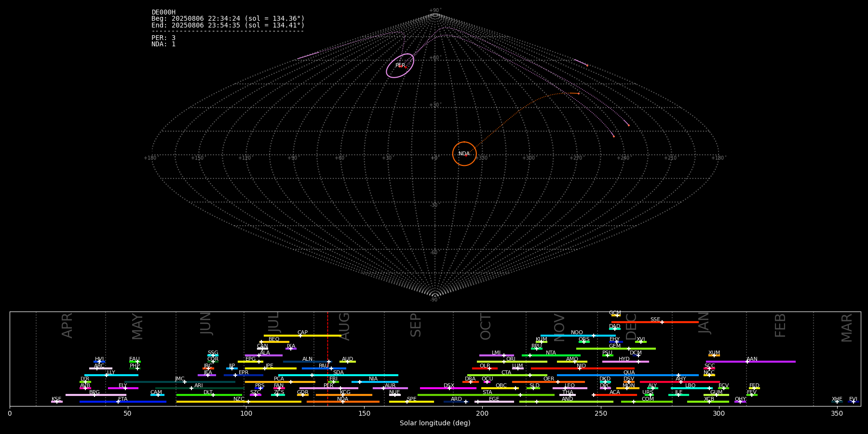868x434 pixels.
Task: Click the HYD shower label
Action: point(624,359)
